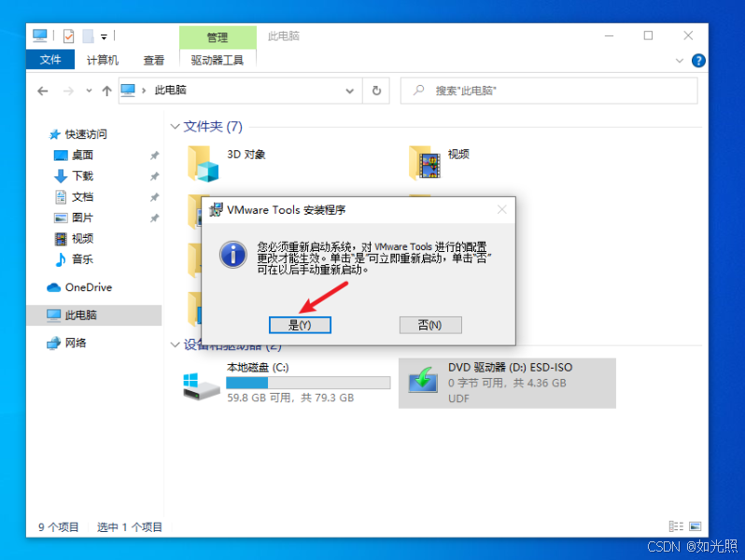Click the forward navigation arrow
This screenshot has width=745, height=560.
(x=68, y=91)
